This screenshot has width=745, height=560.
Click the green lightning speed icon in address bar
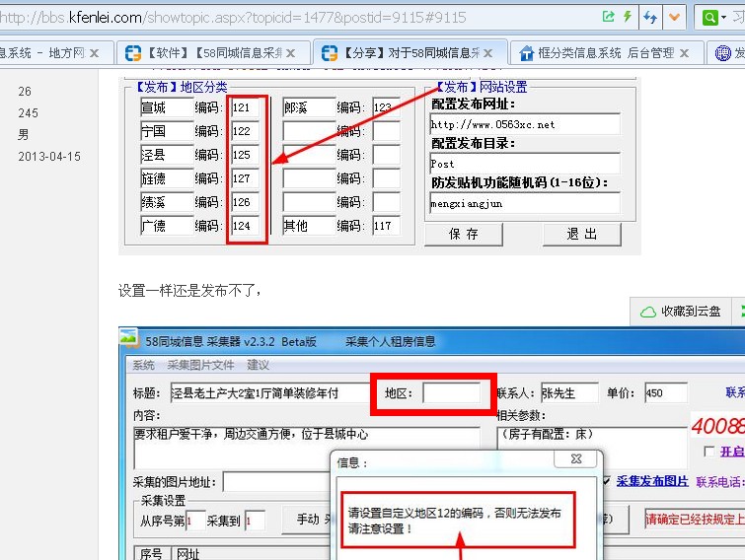pos(626,17)
